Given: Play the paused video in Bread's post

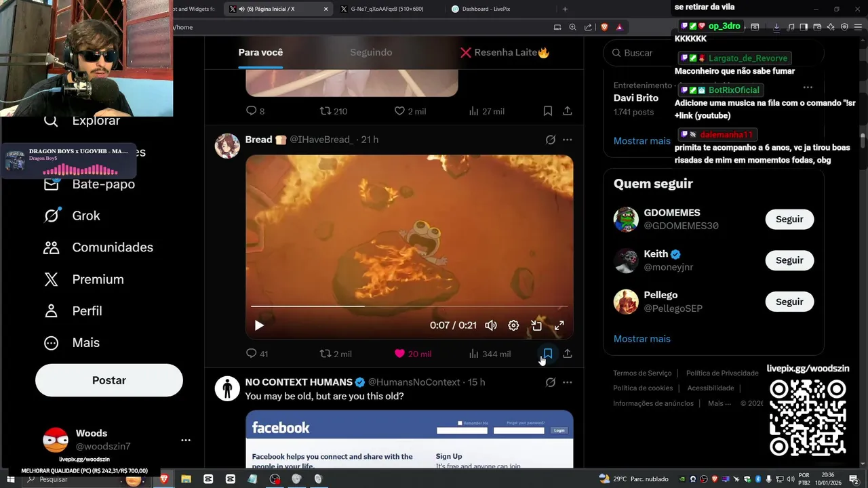Looking at the screenshot, I should tap(259, 325).
